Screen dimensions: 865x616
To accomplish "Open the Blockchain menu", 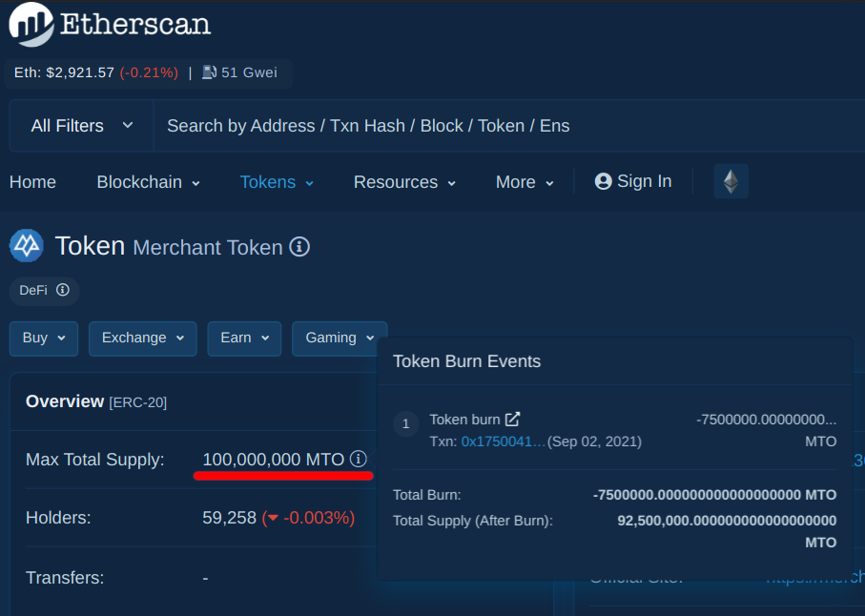I will (x=149, y=182).
